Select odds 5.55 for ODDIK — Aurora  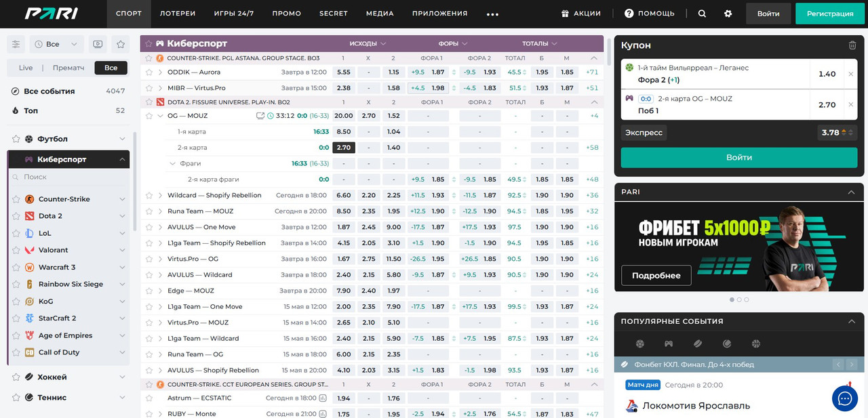344,72
